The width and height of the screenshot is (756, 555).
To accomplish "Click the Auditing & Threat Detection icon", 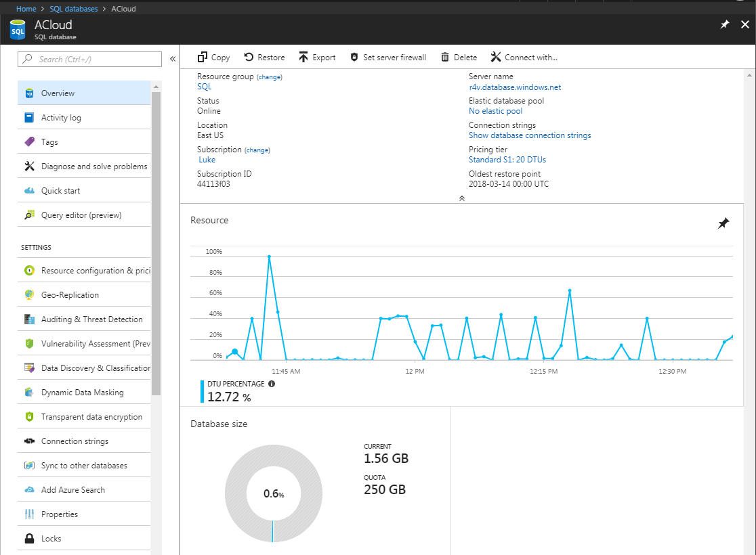I will (x=29, y=319).
